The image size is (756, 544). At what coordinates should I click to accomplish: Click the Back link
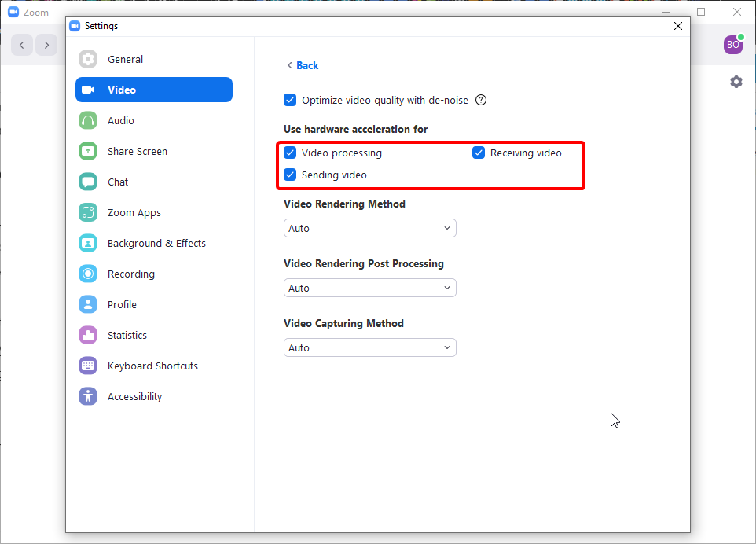tap(307, 65)
